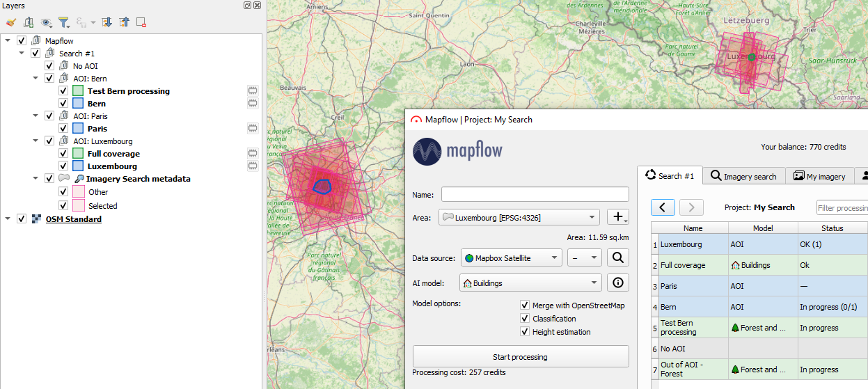The width and height of the screenshot is (868, 389).
Task: Select the Out of AOI - Forest table row
Action: pyautogui.click(x=759, y=370)
